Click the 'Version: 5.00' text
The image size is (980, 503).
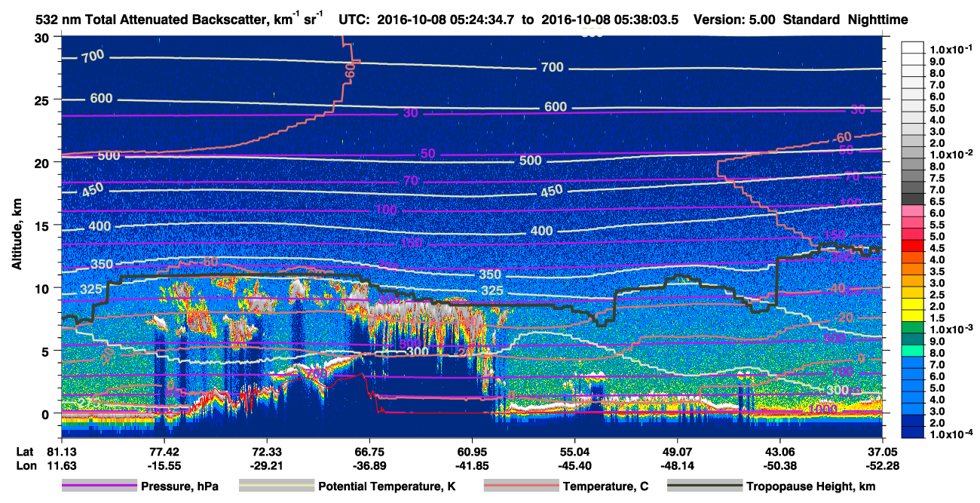pos(735,20)
